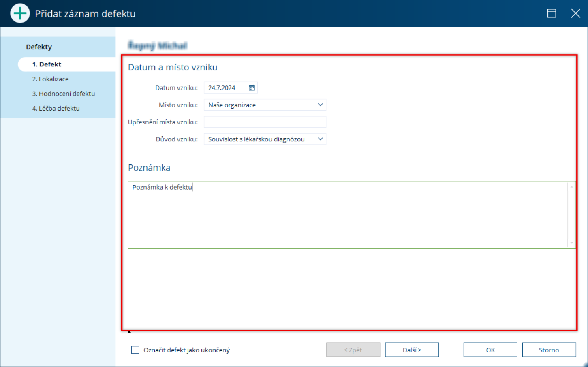Viewport: 588px width, 367px height.
Task: Open the calendar picker for Datum vzniku
Action: (x=252, y=88)
